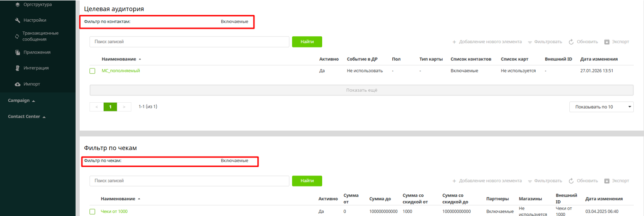Open the Приложения menu item

37,53
